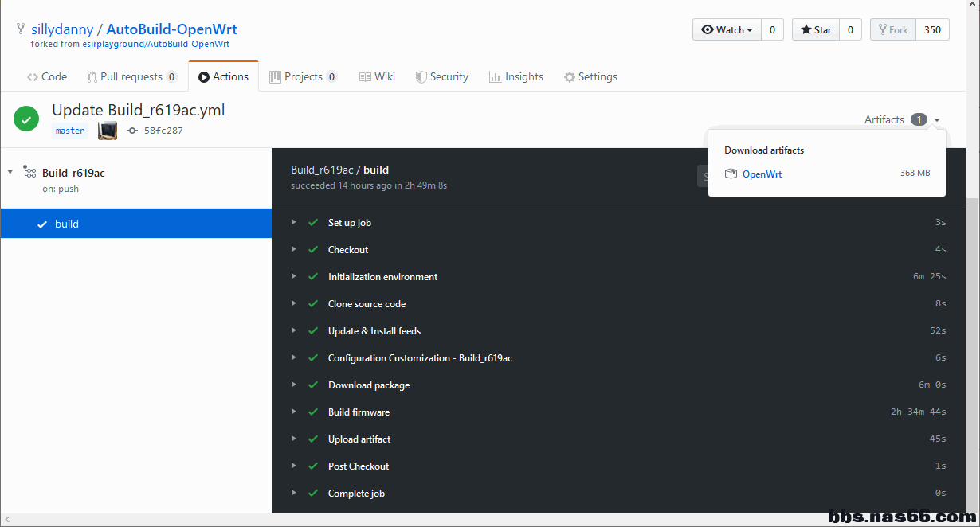Image resolution: width=980 pixels, height=527 pixels.
Task: Expand the Build firmware step
Action: pyautogui.click(x=294, y=412)
